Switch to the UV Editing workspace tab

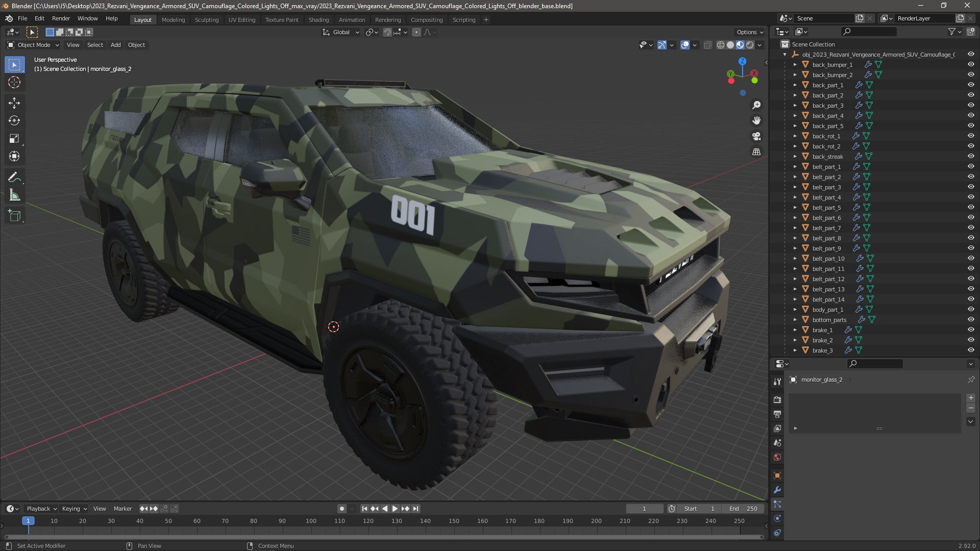pyautogui.click(x=242, y=20)
